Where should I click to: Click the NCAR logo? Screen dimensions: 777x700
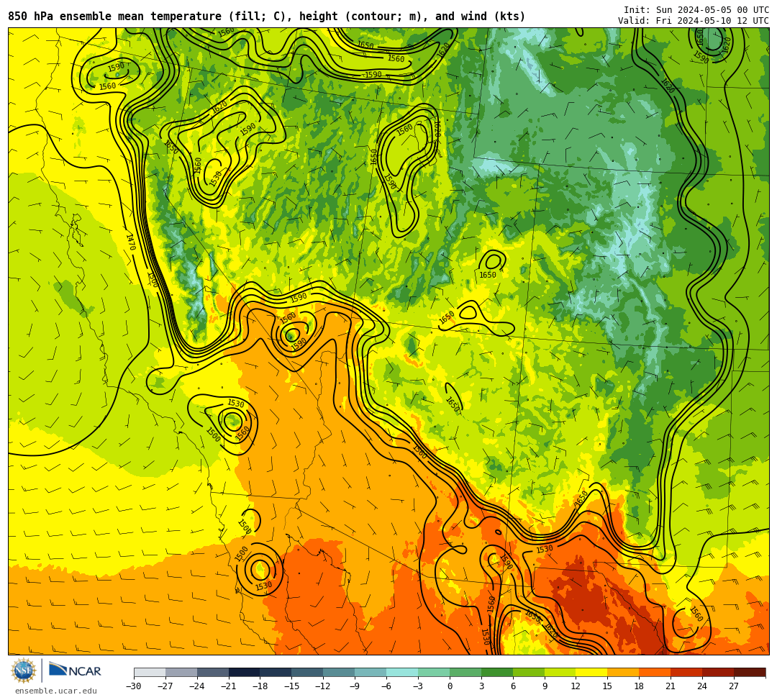(x=75, y=671)
